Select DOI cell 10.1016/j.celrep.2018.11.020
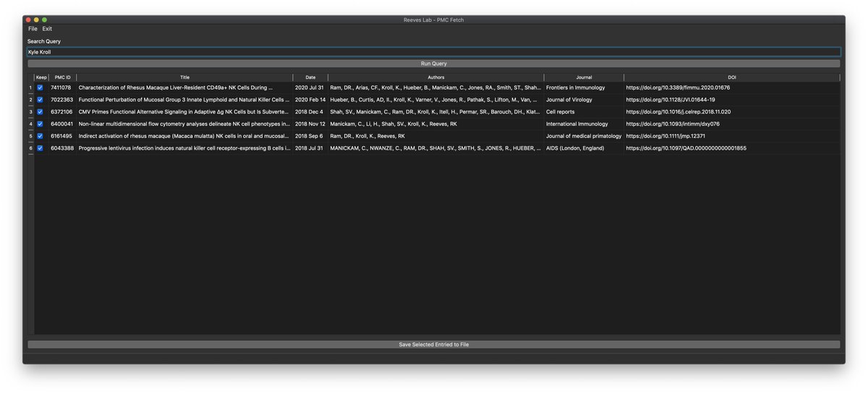 (732, 112)
